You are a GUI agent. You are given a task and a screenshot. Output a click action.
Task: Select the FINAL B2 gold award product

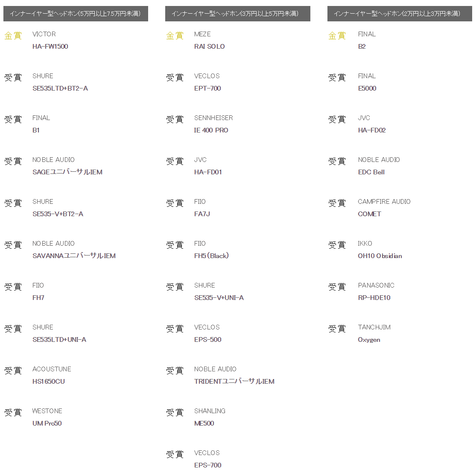coord(362,47)
